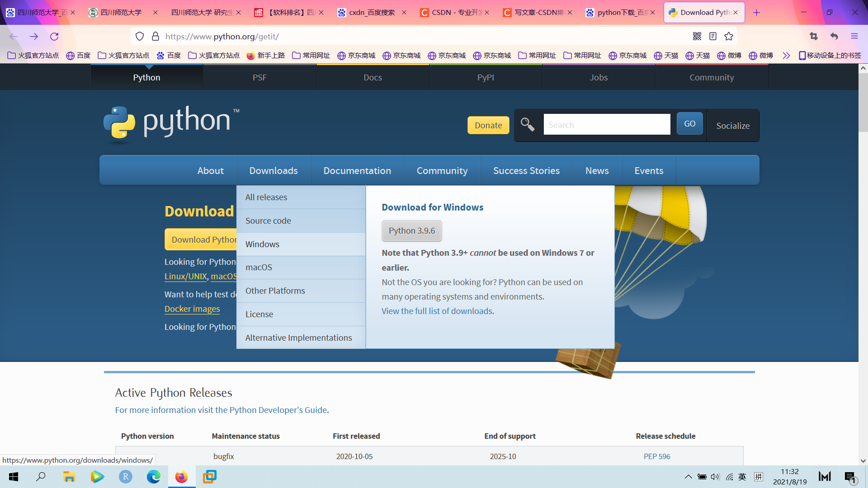868x488 pixels.
Task: Click the browser reload page icon
Action: tap(54, 37)
